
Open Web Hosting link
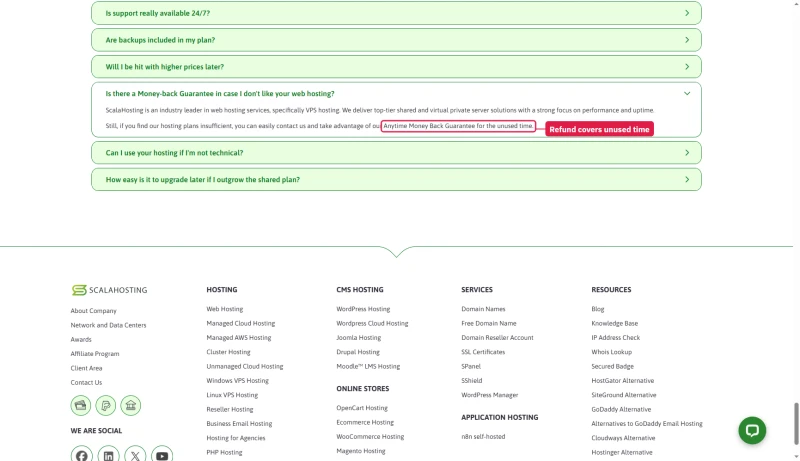(x=224, y=309)
